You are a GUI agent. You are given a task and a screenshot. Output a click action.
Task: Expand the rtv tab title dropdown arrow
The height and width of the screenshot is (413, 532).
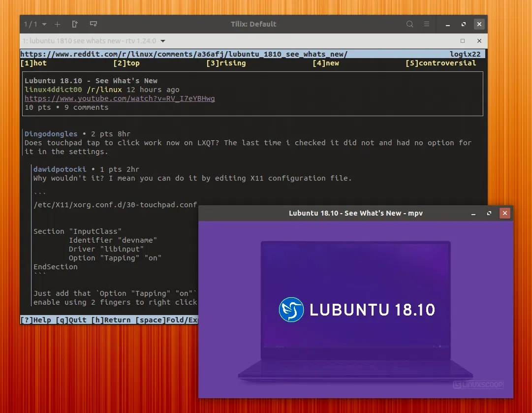pyautogui.click(x=162, y=41)
